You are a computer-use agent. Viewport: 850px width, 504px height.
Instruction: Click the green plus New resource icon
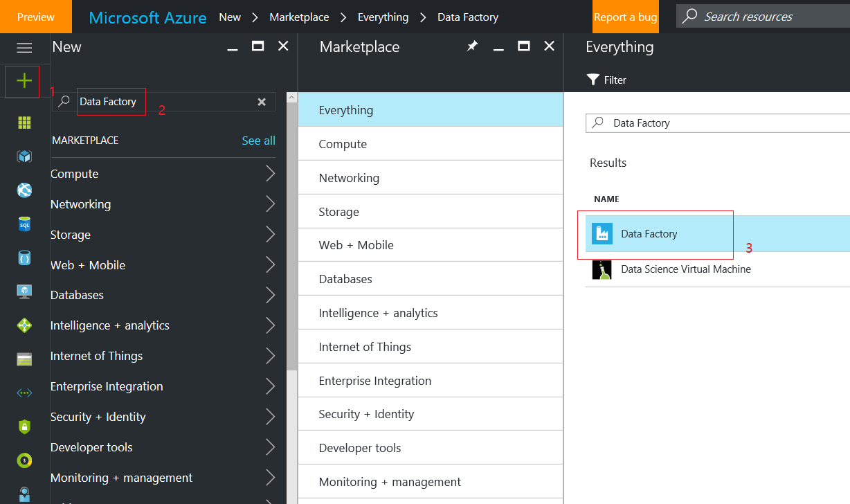pyautogui.click(x=24, y=81)
